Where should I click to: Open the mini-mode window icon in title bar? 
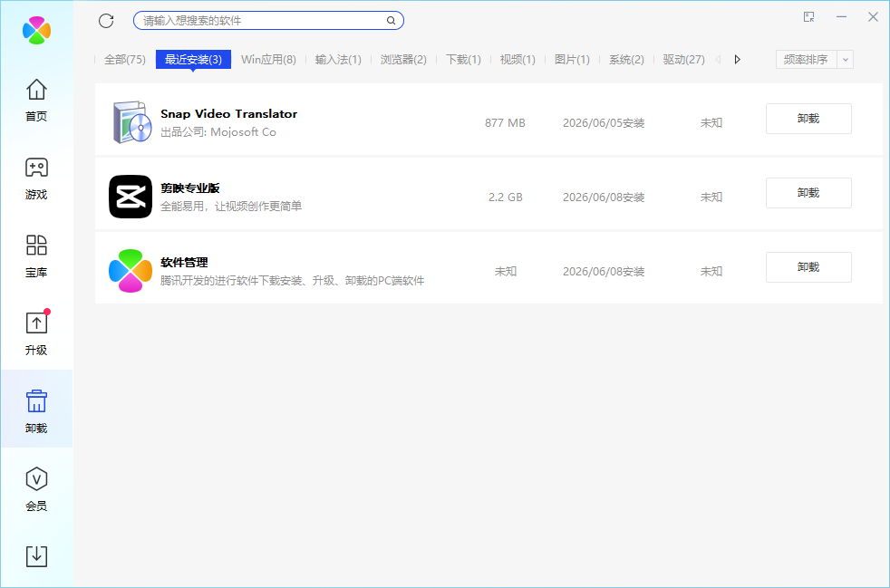[x=809, y=17]
